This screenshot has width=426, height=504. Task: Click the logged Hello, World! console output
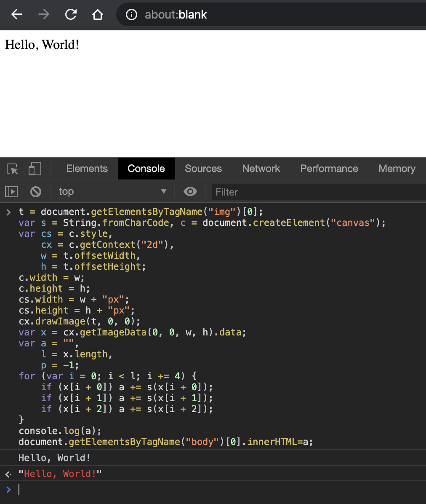(54, 457)
